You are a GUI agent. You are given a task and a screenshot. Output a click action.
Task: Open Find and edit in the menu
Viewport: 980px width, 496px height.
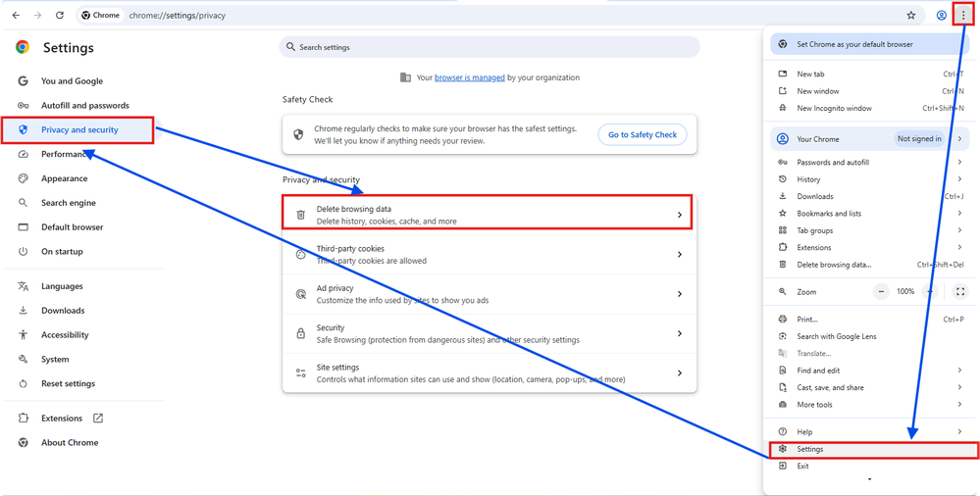(871, 371)
